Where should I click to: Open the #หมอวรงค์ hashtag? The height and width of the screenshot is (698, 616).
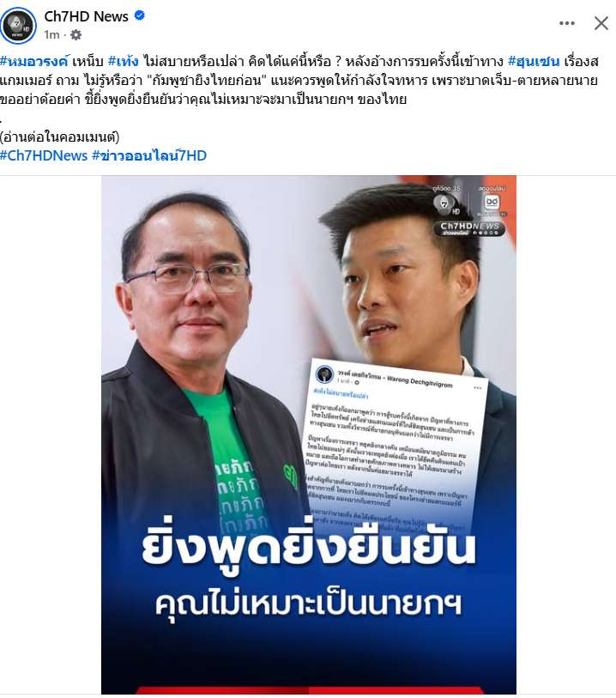point(34,62)
